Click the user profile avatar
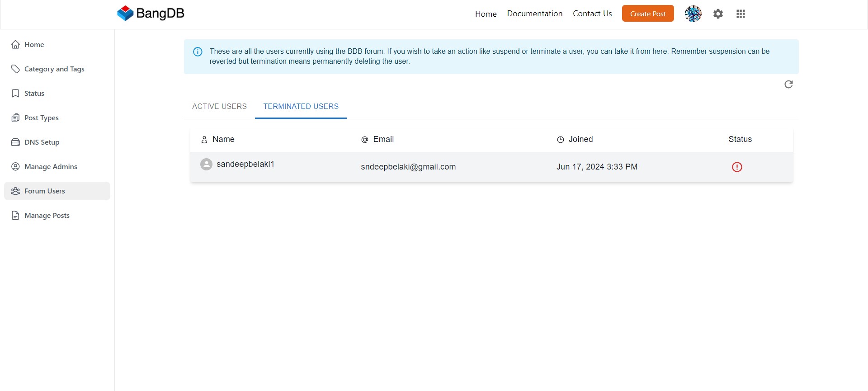 (x=693, y=14)
